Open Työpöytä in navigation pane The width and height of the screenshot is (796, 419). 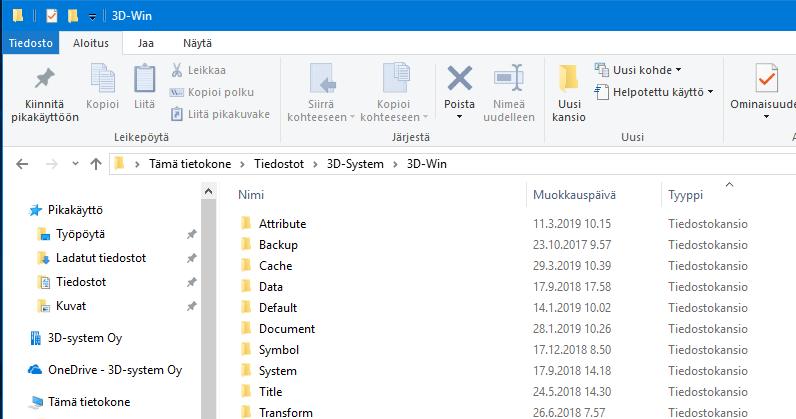tap(80, 234)
